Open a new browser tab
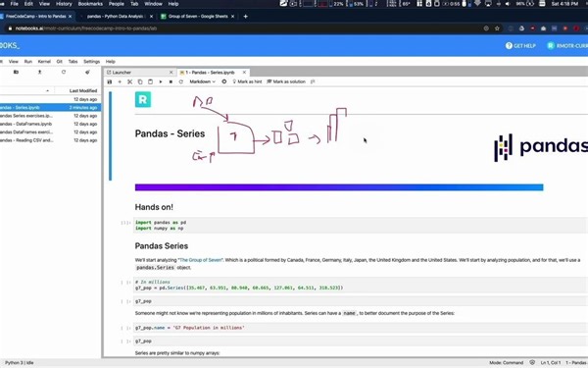588x368 pixels. click(246, 17)
